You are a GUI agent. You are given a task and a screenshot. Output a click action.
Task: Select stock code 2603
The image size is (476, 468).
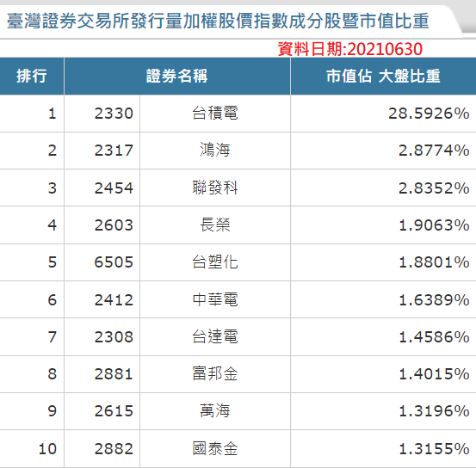(x=114, y=225)
